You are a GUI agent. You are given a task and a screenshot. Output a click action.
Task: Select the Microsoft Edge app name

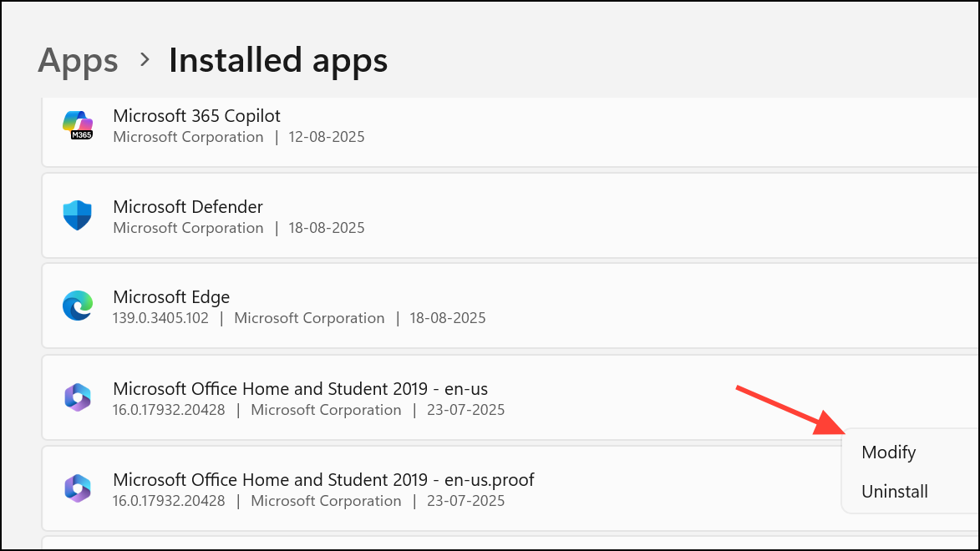click(x=171, y=297)
